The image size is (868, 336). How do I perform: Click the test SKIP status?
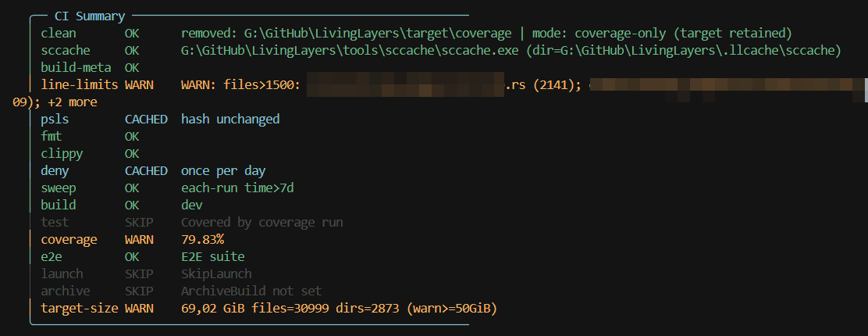coord(139,222)
